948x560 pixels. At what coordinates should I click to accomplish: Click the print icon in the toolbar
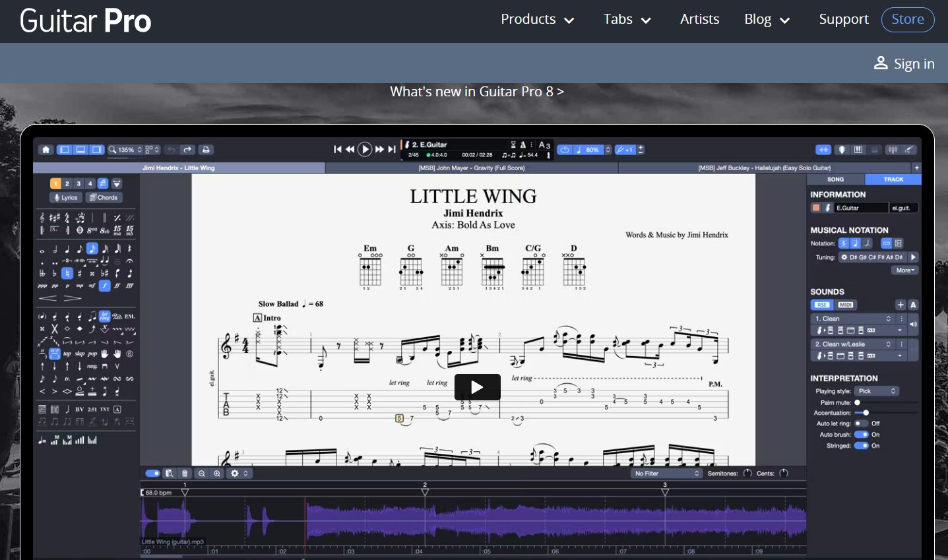point(206,150)
